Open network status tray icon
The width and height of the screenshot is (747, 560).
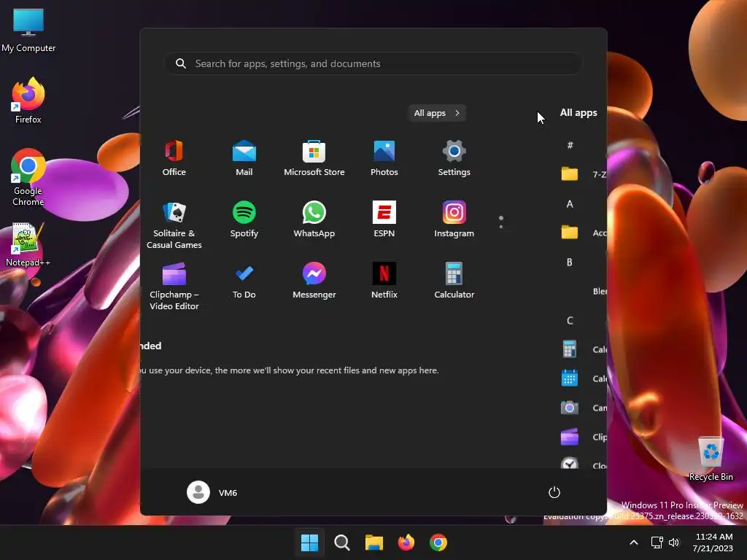pyautogui.click(x=657, y=542)
